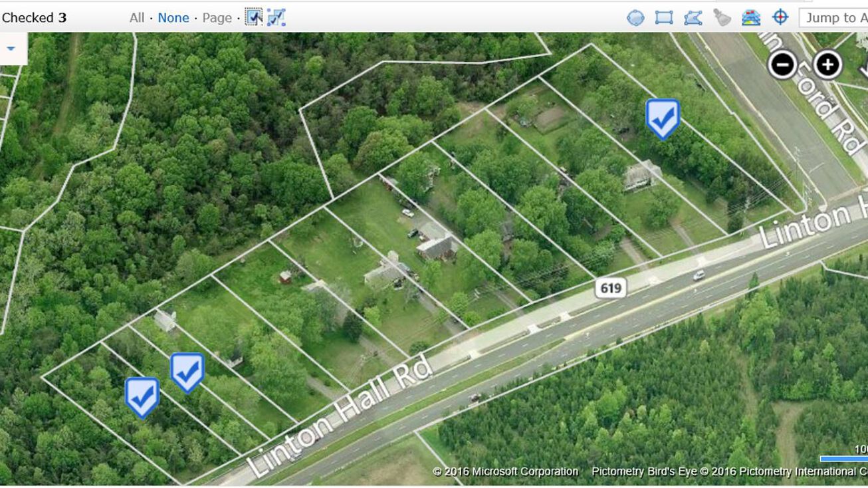Zoom in with the plus button
Image resolution: width=868 pixels, height=488 pixels.
pos(827,64)
